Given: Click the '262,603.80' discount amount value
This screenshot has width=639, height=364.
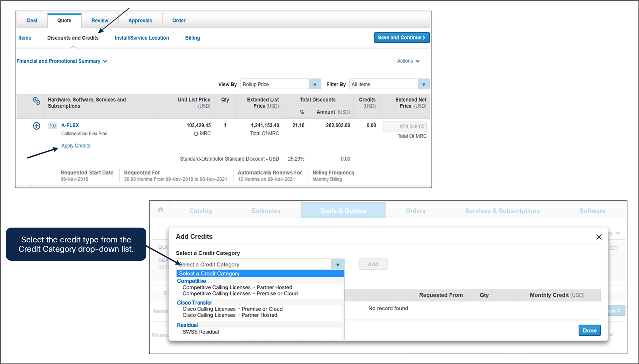Looking at the screenshot, I should pyautogui.click(x=338, y=126).
